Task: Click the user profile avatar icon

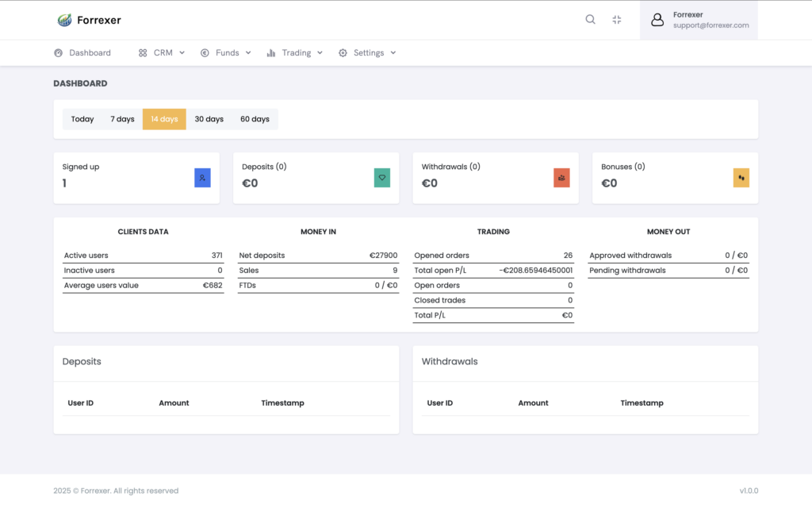Action: point(657,20)
